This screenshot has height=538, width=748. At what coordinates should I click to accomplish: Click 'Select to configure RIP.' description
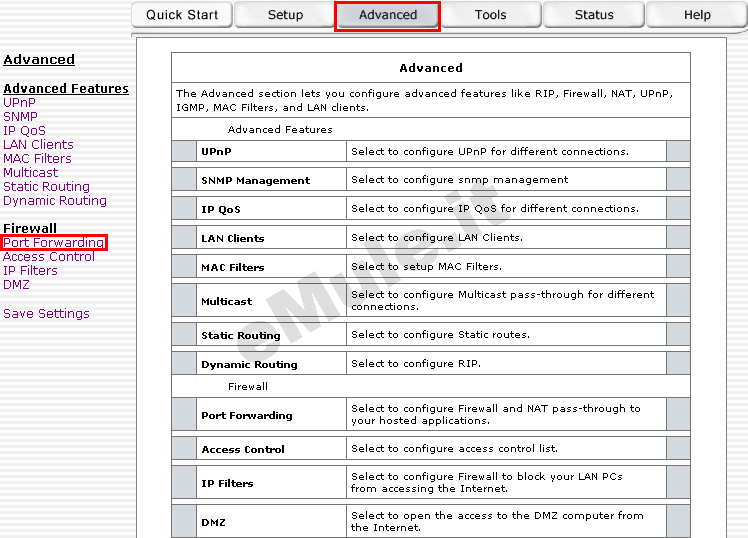[x=416, y=364]
